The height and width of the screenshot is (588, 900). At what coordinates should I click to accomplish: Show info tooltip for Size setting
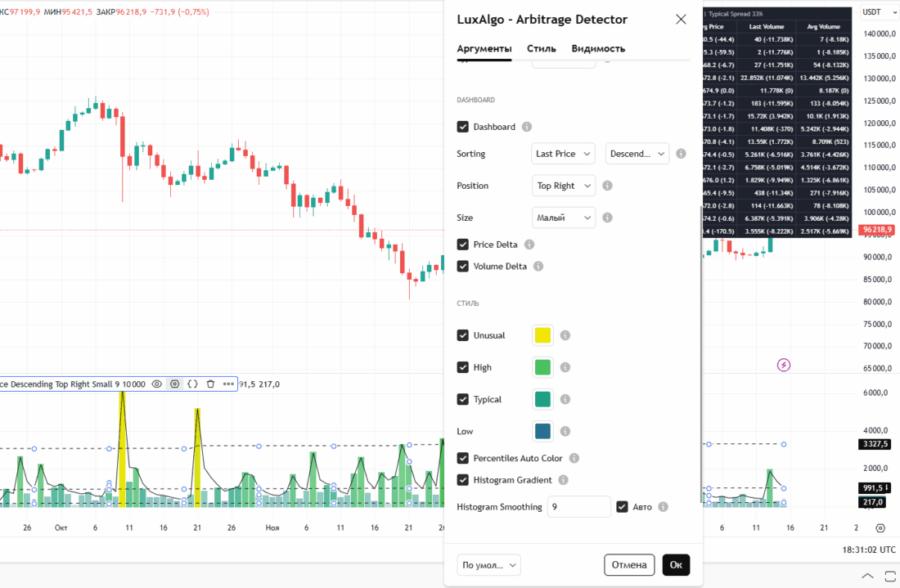coord(607,218)
